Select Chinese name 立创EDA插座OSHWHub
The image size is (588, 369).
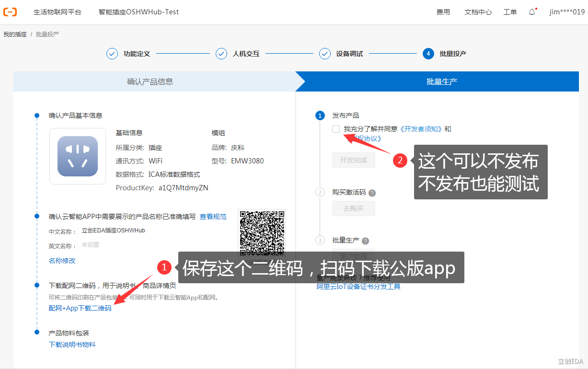[x=114, y=231]
